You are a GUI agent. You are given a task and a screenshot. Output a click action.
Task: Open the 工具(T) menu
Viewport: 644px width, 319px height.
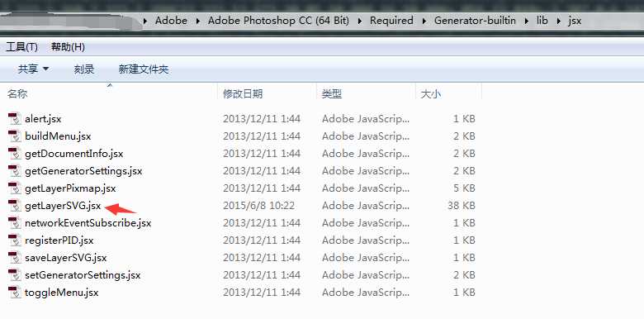tap(21, 47)
